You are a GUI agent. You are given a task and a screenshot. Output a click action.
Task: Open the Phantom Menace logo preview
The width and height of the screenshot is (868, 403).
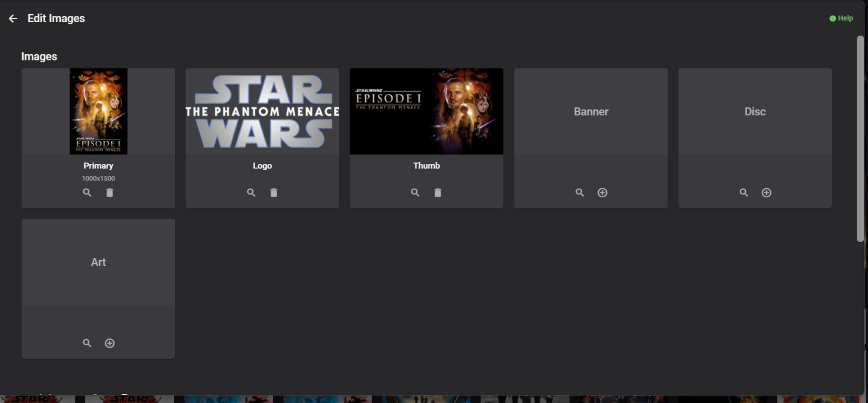pos(262,111)
